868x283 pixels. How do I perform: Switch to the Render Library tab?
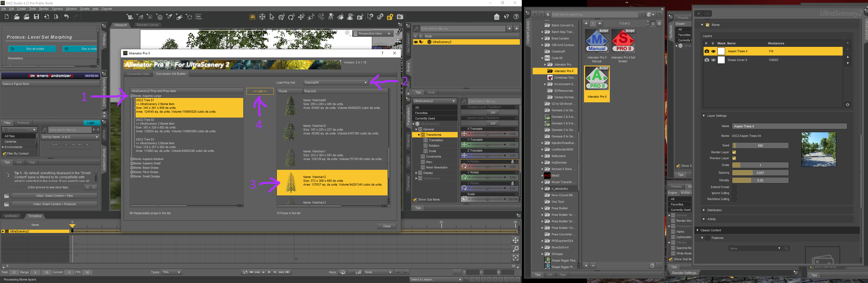(148, 25)
